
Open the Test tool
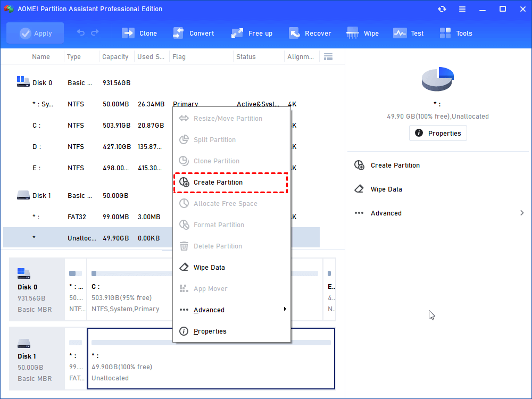point(409,33)
